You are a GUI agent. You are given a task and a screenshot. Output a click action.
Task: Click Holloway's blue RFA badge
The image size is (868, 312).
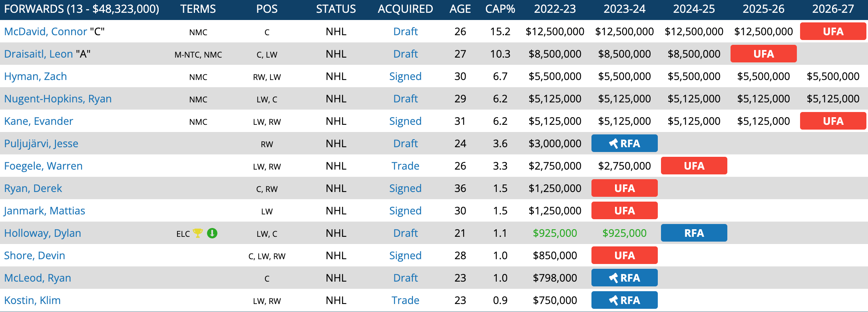click(694, 233)
